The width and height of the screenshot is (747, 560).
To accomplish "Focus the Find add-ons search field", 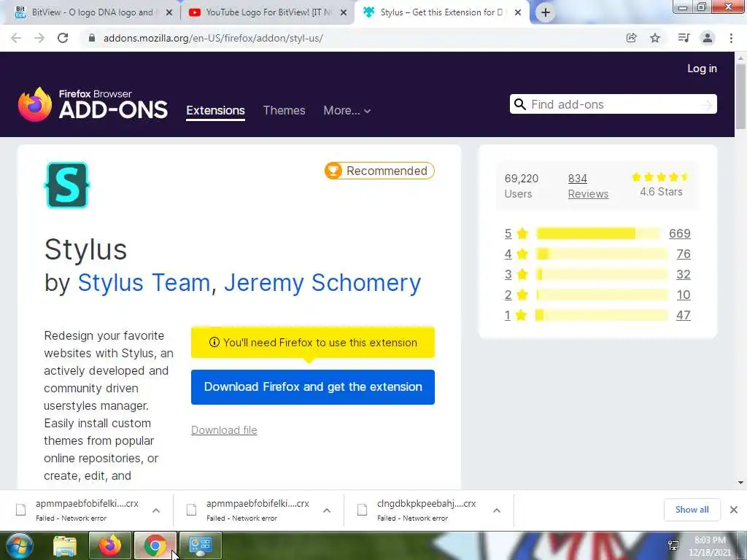I will pyautogui.click(x=614, y=104).
